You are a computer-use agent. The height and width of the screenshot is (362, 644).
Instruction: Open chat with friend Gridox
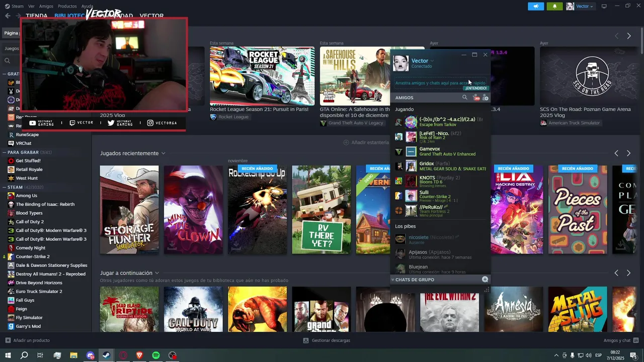pos(440,166)
